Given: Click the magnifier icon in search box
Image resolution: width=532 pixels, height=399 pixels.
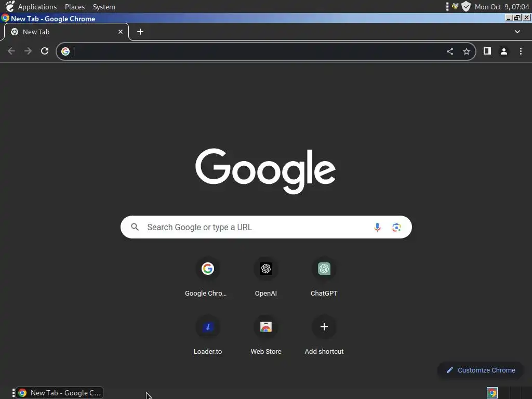Looking at the screenshot, I should [135, 227].
